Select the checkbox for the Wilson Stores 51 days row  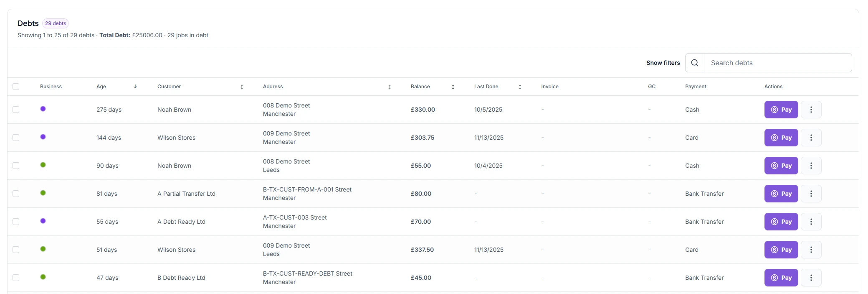[16, 249]
